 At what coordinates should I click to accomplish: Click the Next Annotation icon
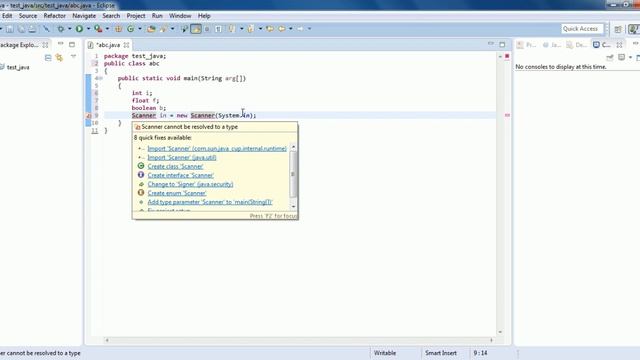[231, 29]
